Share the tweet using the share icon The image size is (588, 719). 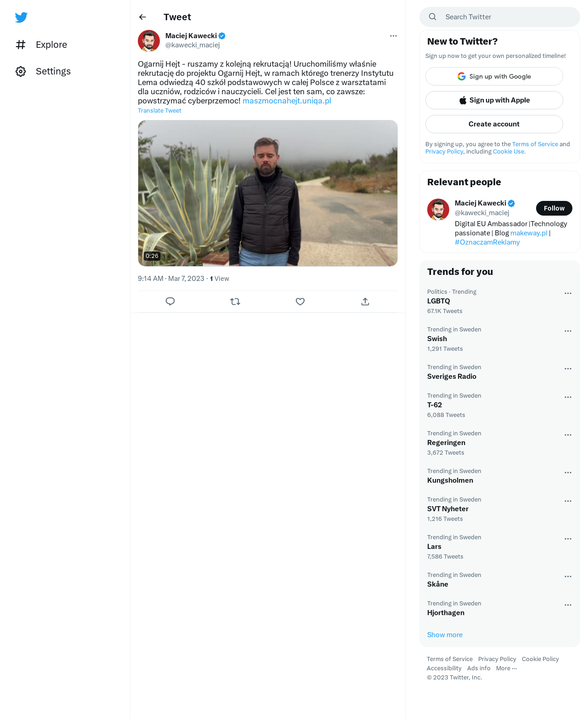tap(365, 302)
